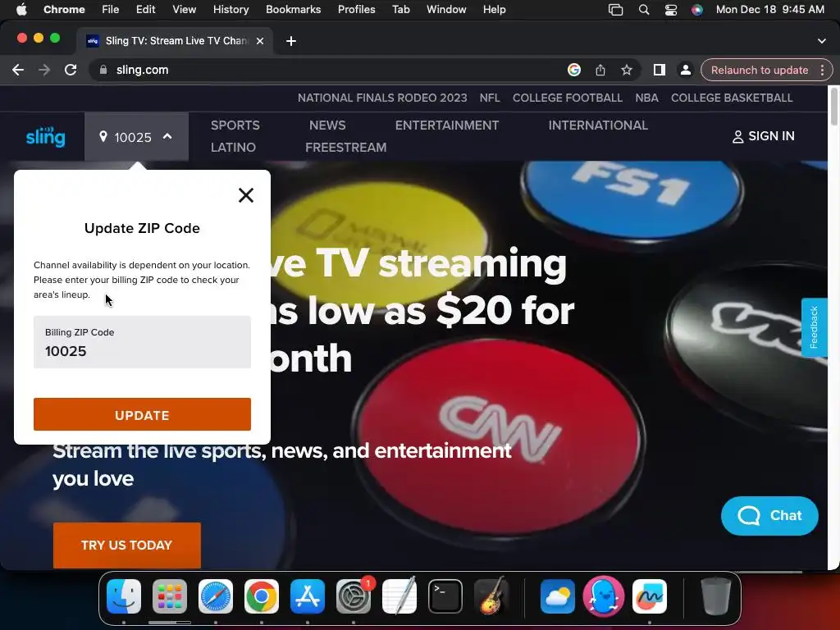
Task: Click the orange UPDATE button
Action: tap(142, 414)
